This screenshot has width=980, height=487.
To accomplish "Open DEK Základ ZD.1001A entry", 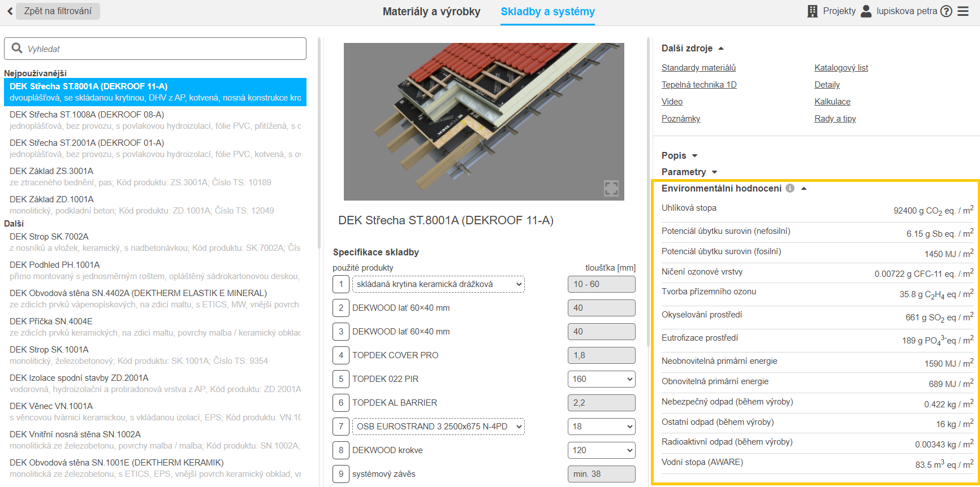I will (155, 205).
